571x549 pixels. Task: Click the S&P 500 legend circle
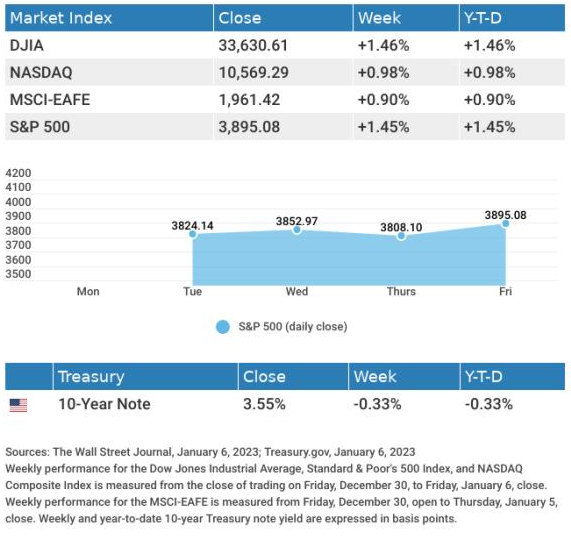coord(223,327)
